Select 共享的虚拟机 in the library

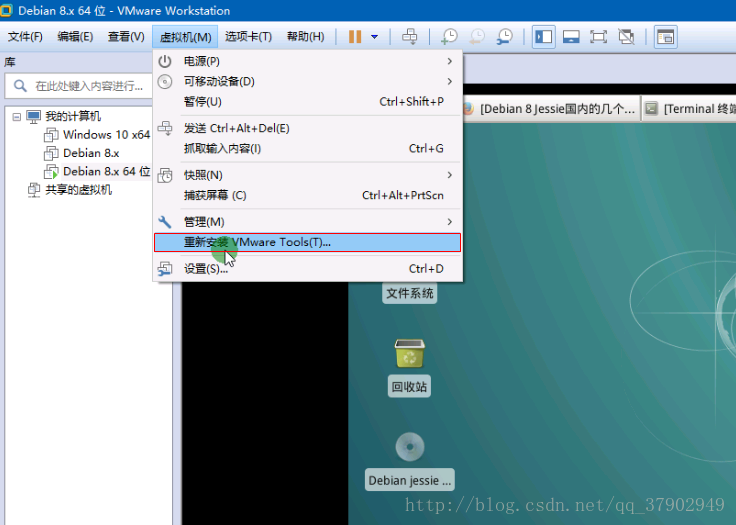(78, 190)
